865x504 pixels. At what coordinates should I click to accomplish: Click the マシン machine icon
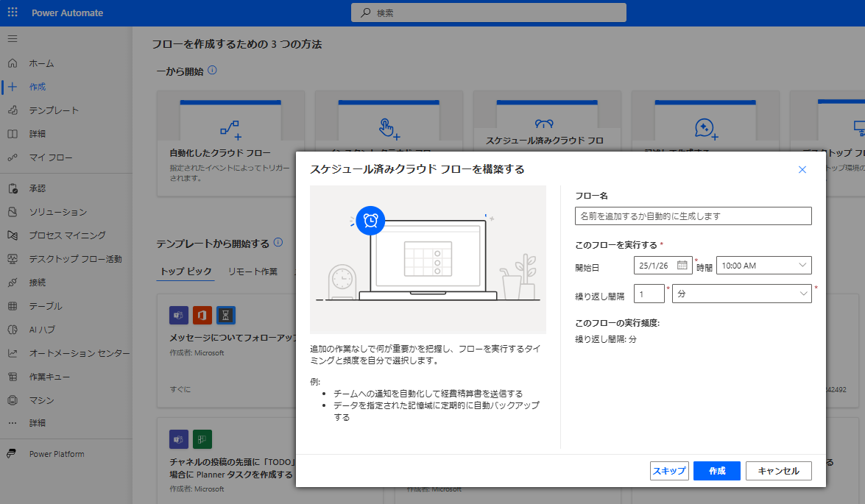pos(13,400)
